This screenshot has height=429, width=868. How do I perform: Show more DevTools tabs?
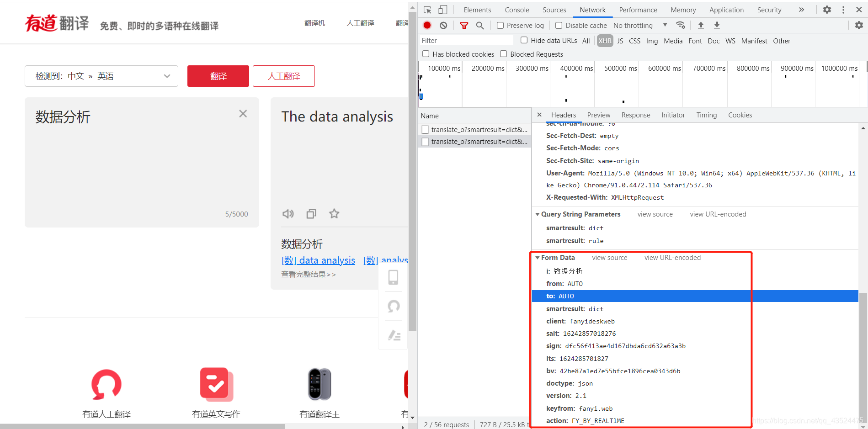[801, 10]
